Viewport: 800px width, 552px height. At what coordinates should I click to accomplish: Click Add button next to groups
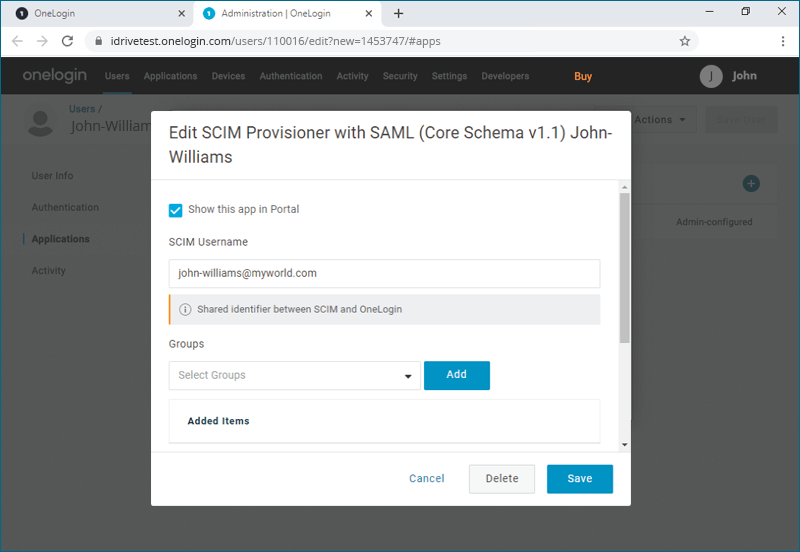click(456, 375)
